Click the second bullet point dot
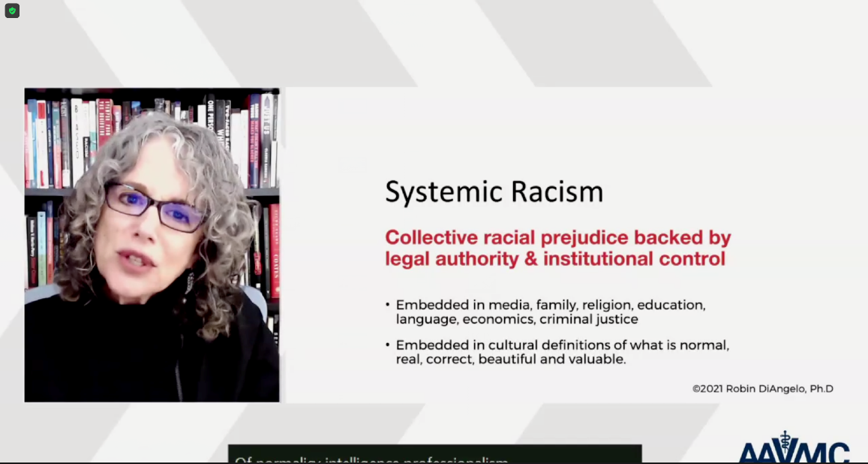The width and height of the screenshot is (868, 464). tap(388, 346)
